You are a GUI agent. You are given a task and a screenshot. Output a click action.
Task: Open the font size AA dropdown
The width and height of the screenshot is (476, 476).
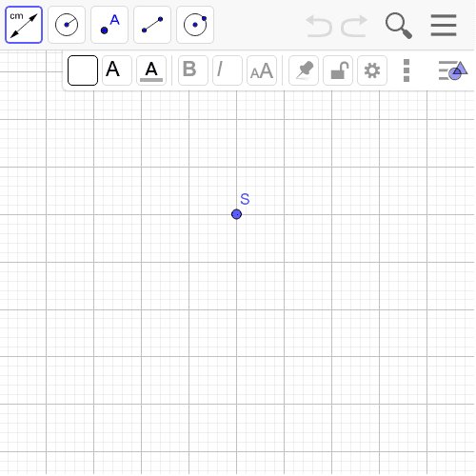point(262,70)
